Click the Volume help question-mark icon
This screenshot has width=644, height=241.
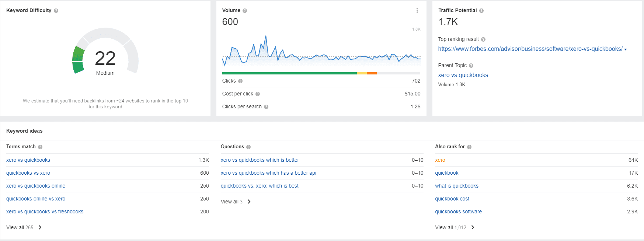coord(245,11)
